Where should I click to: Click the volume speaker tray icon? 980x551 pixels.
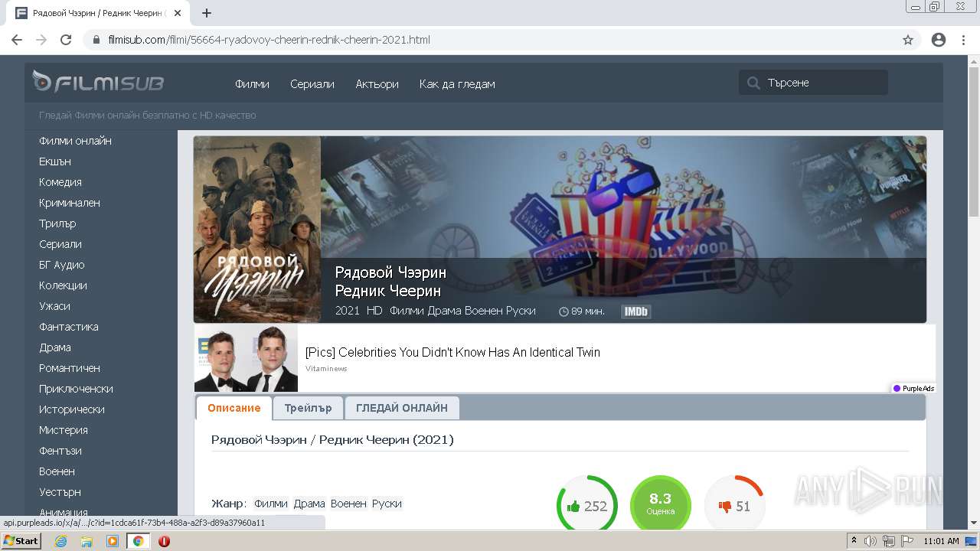pyautogui.click(x=871, y=541)
